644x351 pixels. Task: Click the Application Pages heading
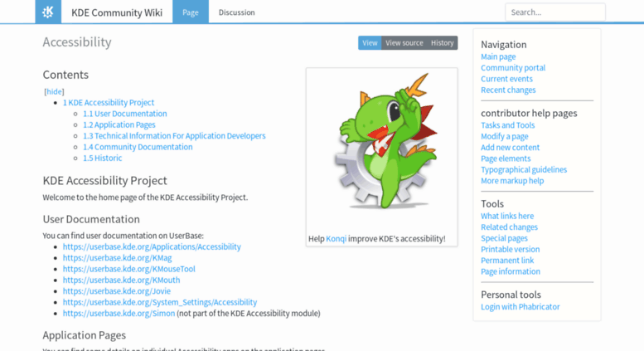pos(85,335)
